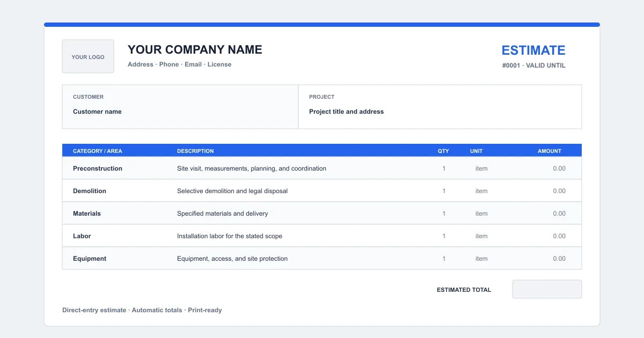
Task: Click 'Selective demolition and legal disposal'
Action: (x=232, y=191)
